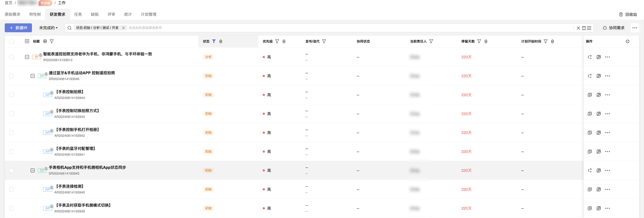Screen dimensions: 644x218
Task: Switch to the 原始需求 tab
Action: (x=13, y=14)
